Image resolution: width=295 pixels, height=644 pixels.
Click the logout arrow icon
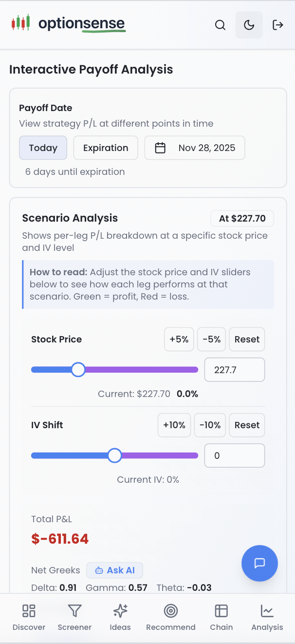point(277,25)
